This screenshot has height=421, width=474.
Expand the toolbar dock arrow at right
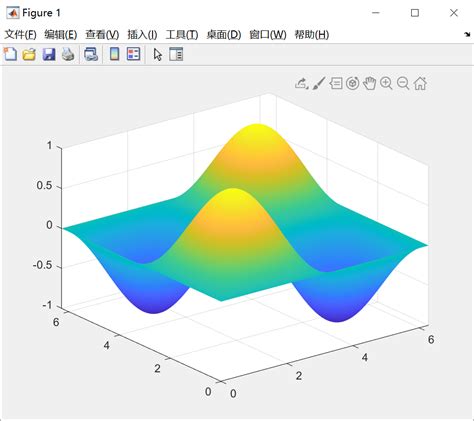click(467, 34)
